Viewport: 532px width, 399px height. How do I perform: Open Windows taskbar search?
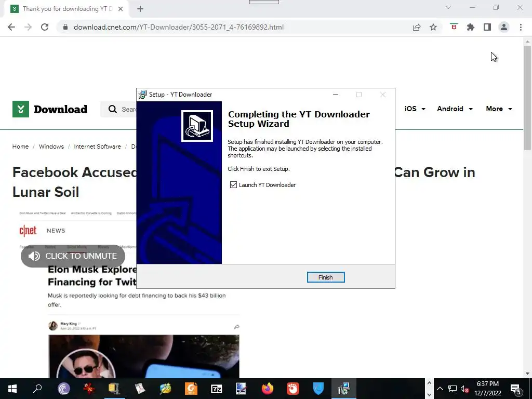tap(37, 389)
